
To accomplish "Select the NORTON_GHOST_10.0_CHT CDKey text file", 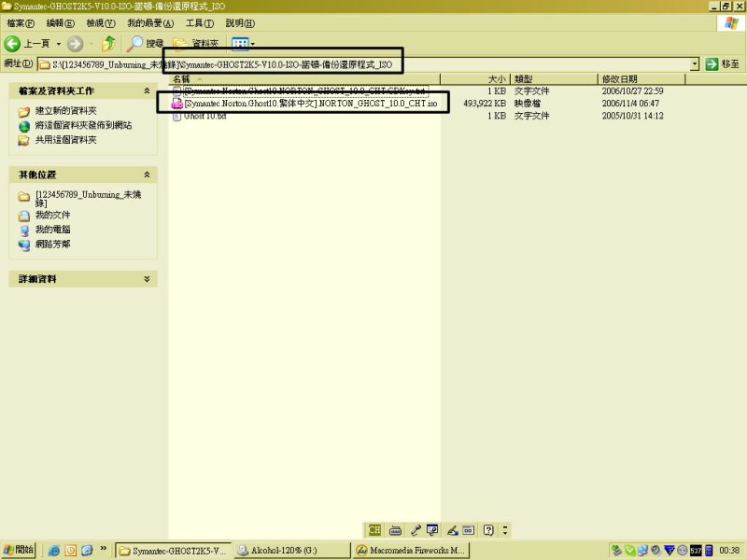I will (306, 91).
